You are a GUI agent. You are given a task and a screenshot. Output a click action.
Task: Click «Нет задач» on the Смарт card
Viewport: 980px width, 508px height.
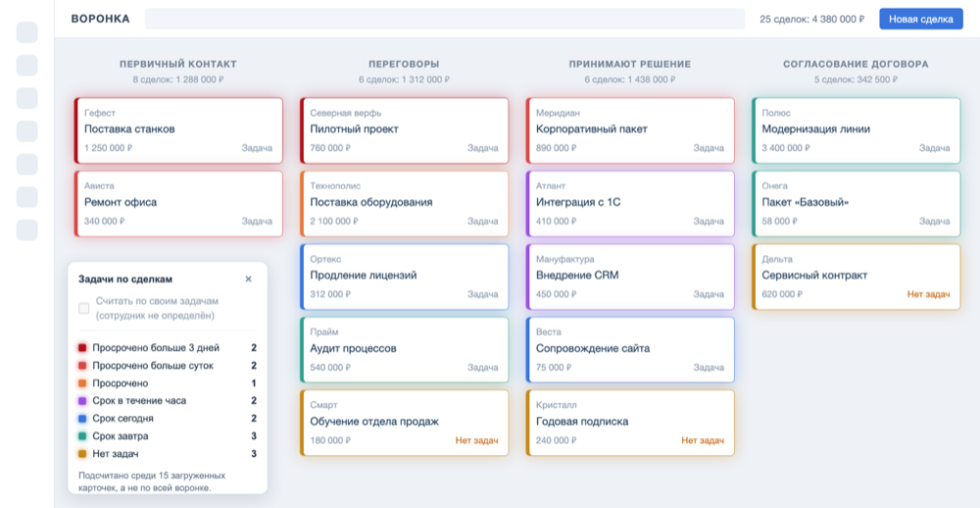[x=477, y=441]
